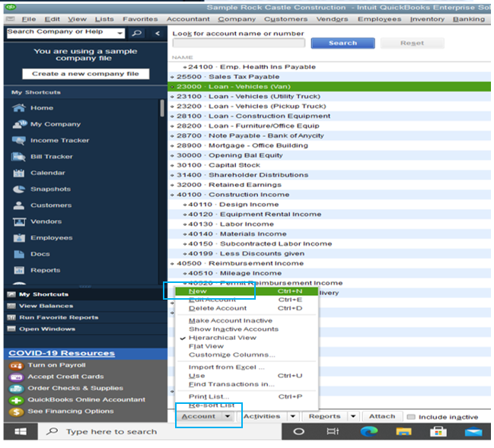Click QuickBooks Online Accountant icon
The width and height of the screenshot is (494, 448).
coord(17,400)
